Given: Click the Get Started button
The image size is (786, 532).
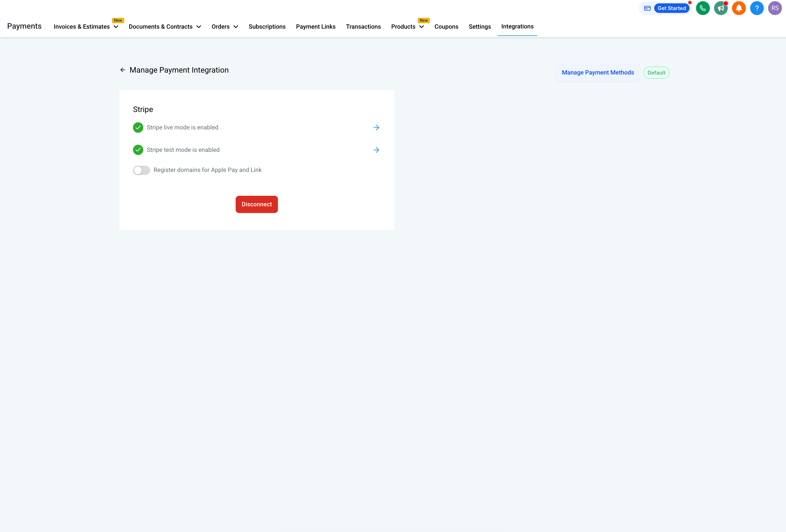Looking at the screenshot, I should tap(671, 8).
